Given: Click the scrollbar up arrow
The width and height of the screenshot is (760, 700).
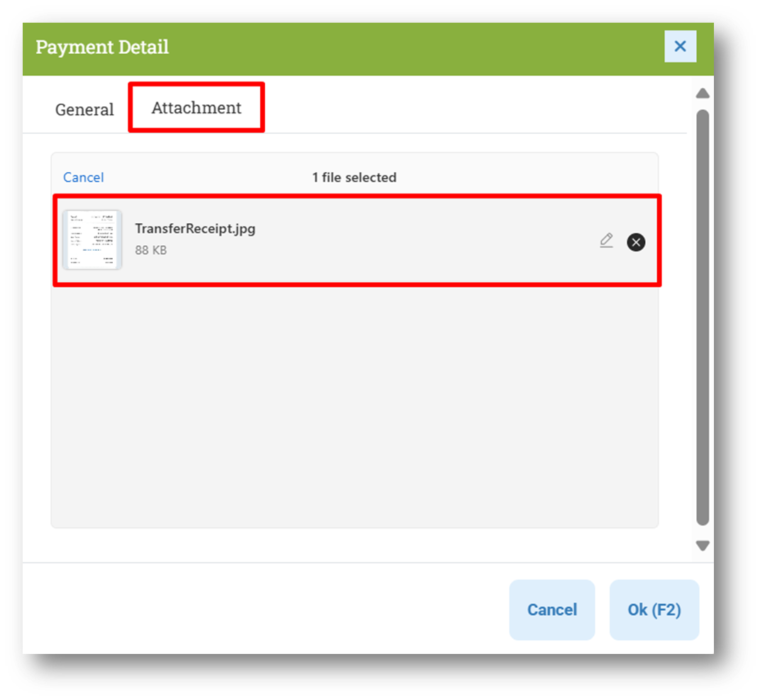Looking at the screenshot, I should pos(703,94).
